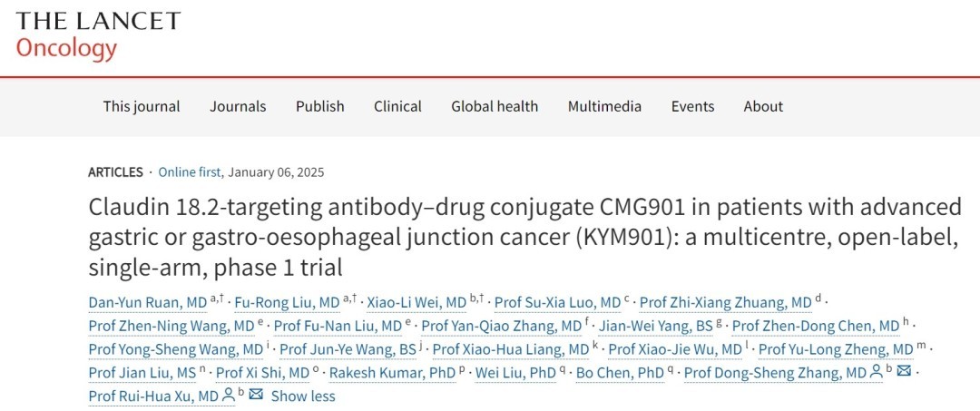Click the email envelope next to Rui-Hua Xu
The width and height of the screenshot is (980, 411).
pos(256,395)
